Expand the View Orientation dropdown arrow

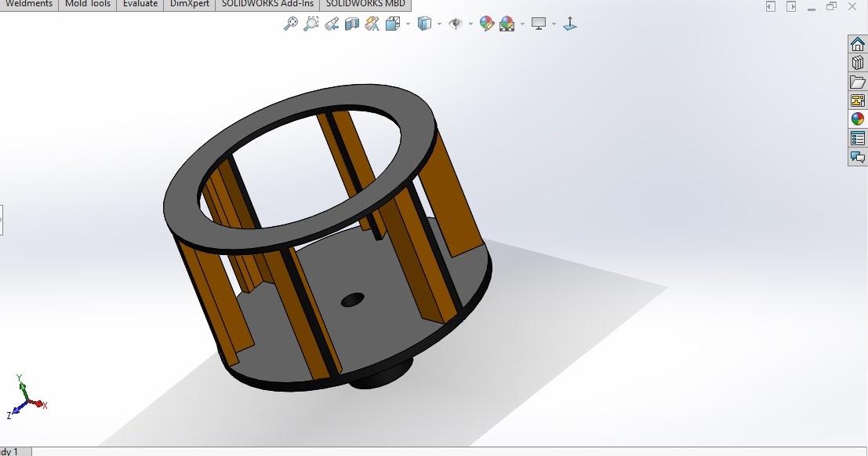tap(408, 24)
